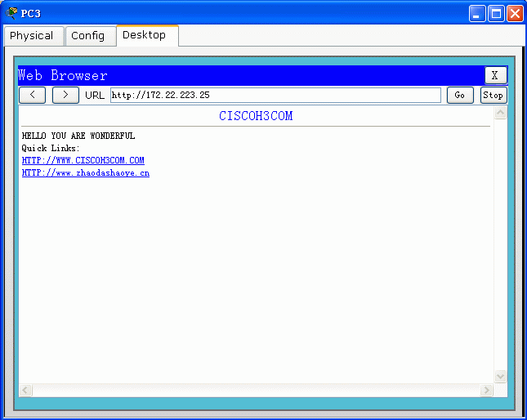Image resolution: width=527 pixels, height=420 pixels.
Task: Open the HTTP://www.zhaodashaoye.cn link
Action: point(85,172)
